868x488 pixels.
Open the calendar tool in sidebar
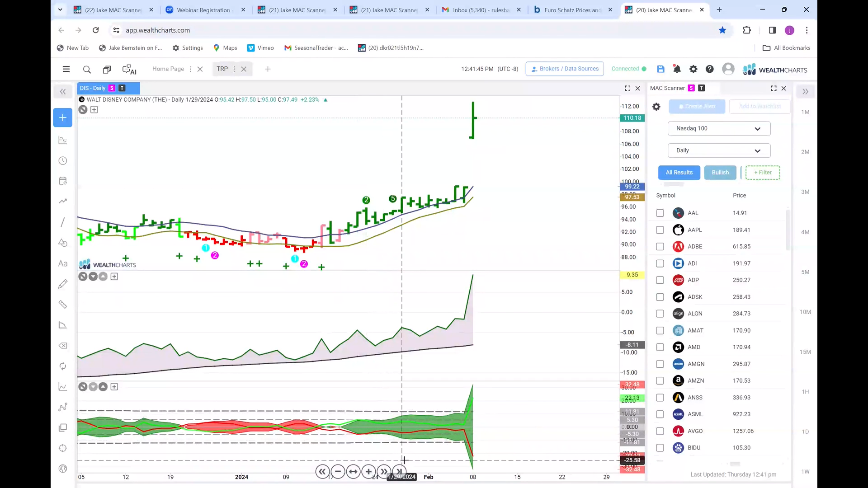coord(63,181)
